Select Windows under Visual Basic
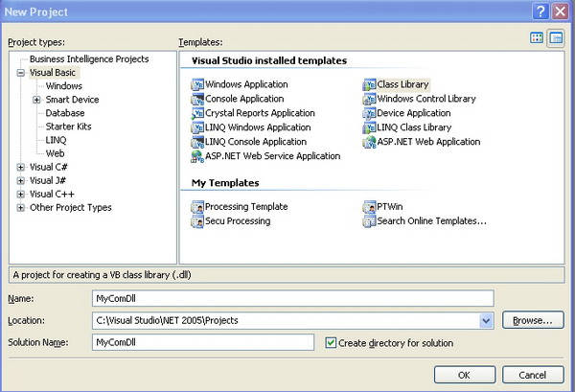This screenshot has height=392, width=575. click(x=64, y=86)
